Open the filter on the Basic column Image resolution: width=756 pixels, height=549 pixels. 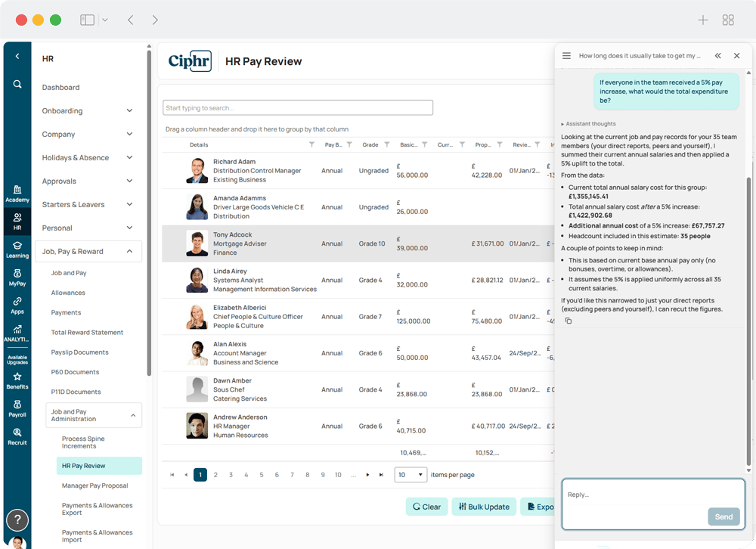click(425, 144)
